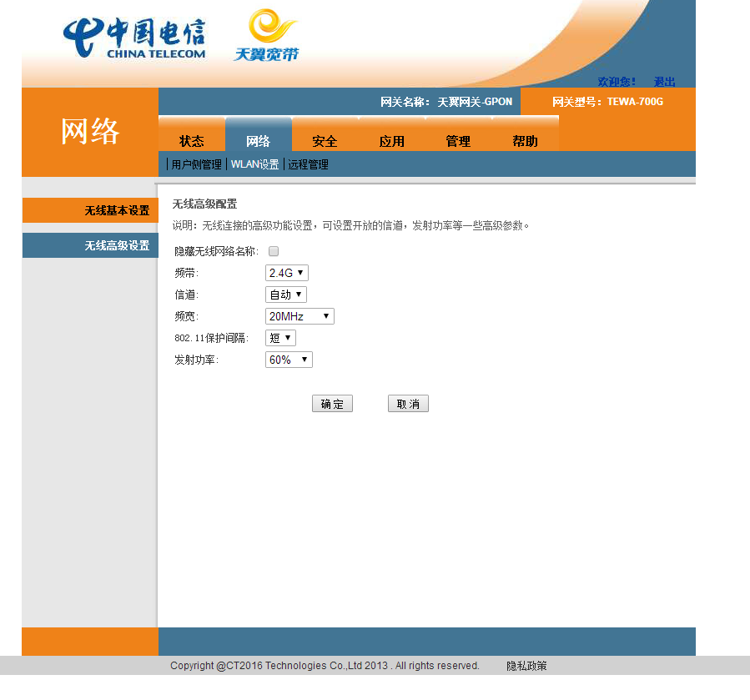Open the 802.11保护间隔 dropdown
This screenshot has height=700, width=750.
tap(279, 338)
